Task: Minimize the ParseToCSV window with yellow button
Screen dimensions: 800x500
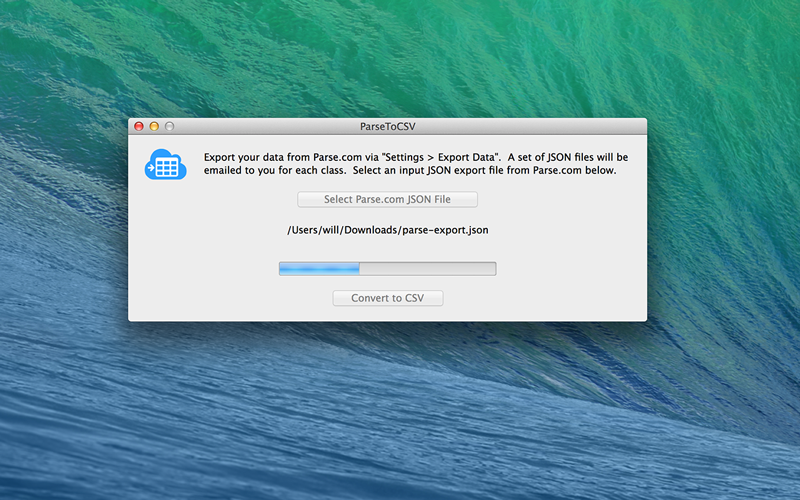Action: pos(154,126)
